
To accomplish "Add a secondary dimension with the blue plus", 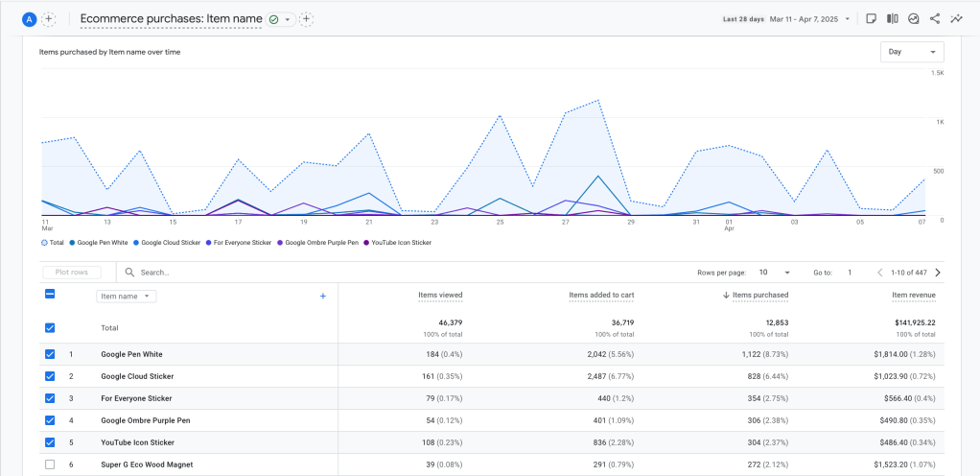I will [322, 297].
